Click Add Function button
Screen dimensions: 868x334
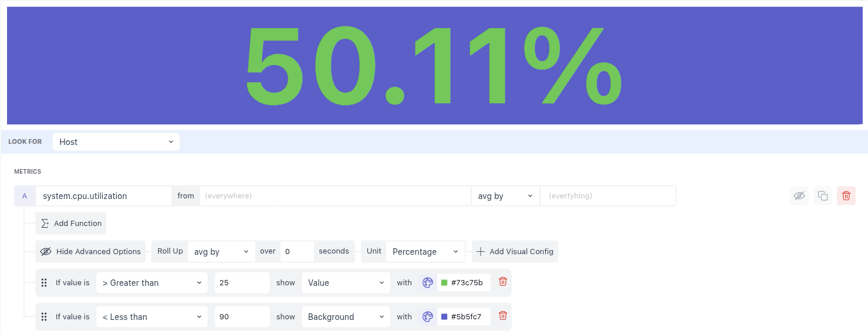pos(71,224)
